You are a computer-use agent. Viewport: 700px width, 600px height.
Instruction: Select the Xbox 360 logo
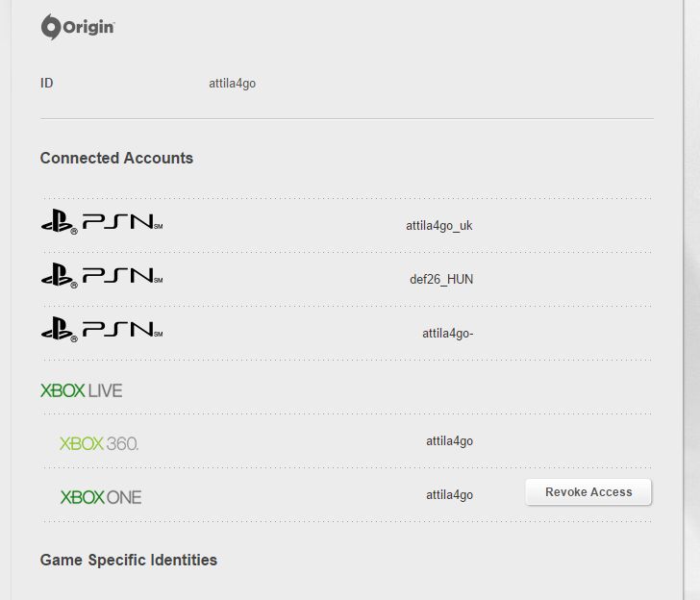coord(99,443)
